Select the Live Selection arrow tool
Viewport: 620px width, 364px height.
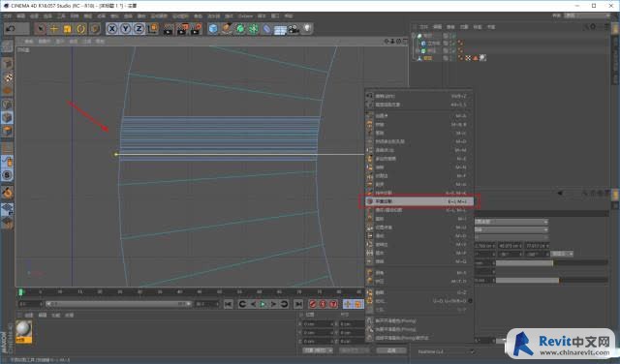tap(41, 29)
